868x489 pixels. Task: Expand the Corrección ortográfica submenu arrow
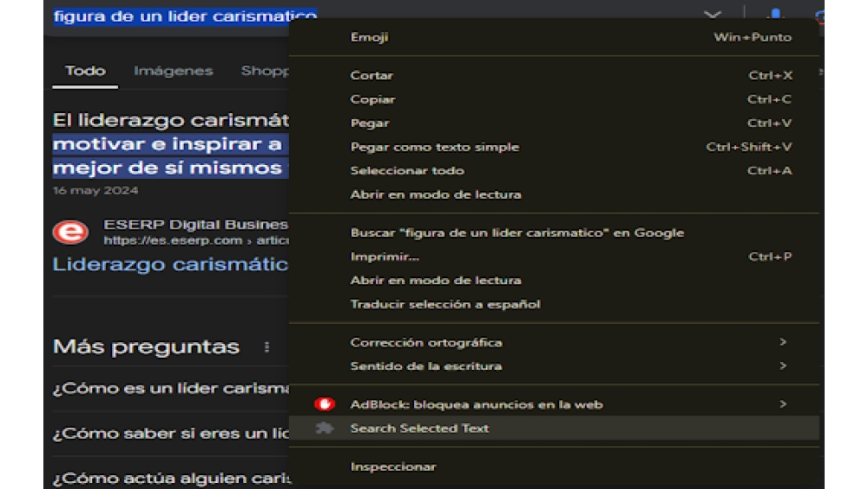[783, 342]
